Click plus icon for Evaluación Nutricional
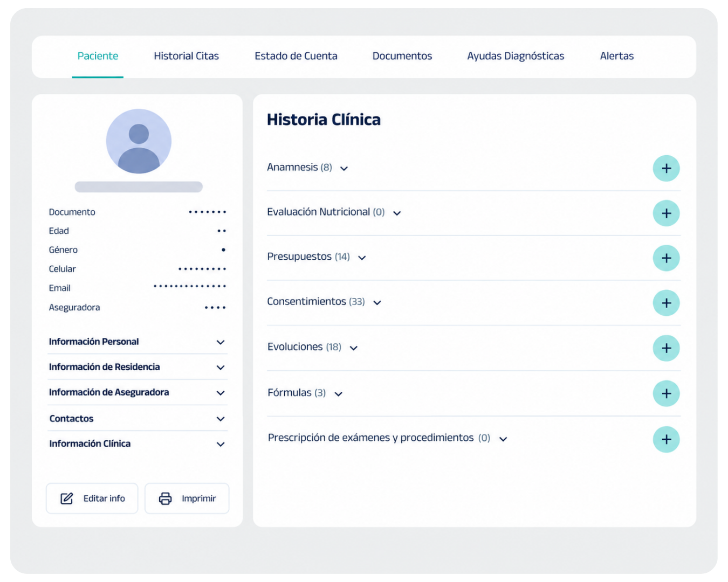Image resolution: width=728 pixels, height=582 pixels. click(666, 213)
